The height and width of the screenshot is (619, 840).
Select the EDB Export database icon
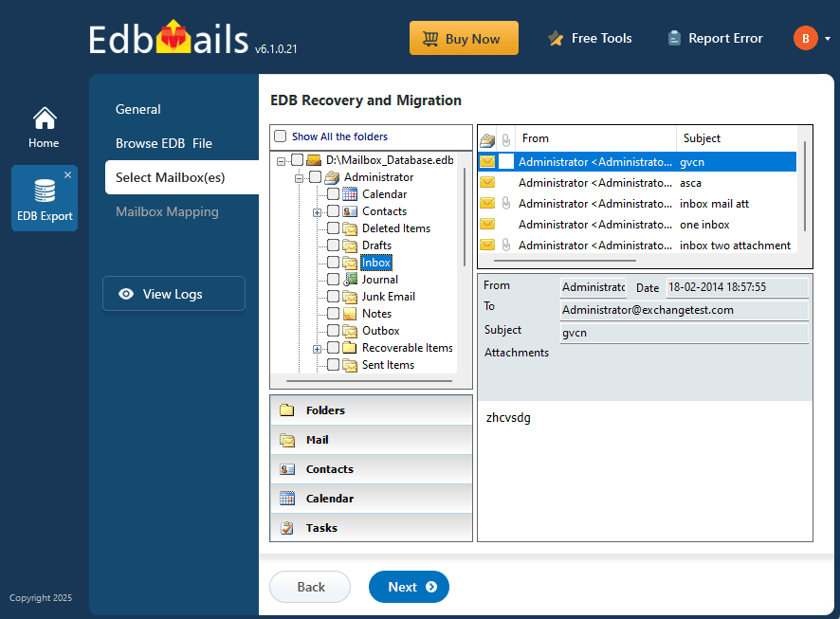click(45, 191)
